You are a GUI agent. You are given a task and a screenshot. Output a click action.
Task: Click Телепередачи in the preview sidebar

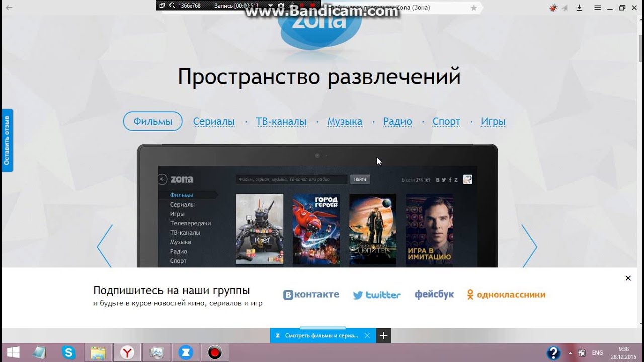click(x=190, y=223)
